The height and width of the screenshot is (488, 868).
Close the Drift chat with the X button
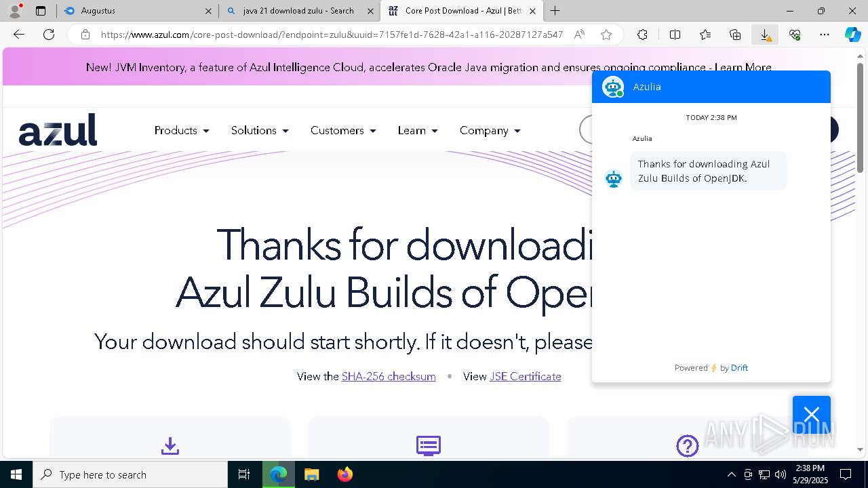point(812,414)
